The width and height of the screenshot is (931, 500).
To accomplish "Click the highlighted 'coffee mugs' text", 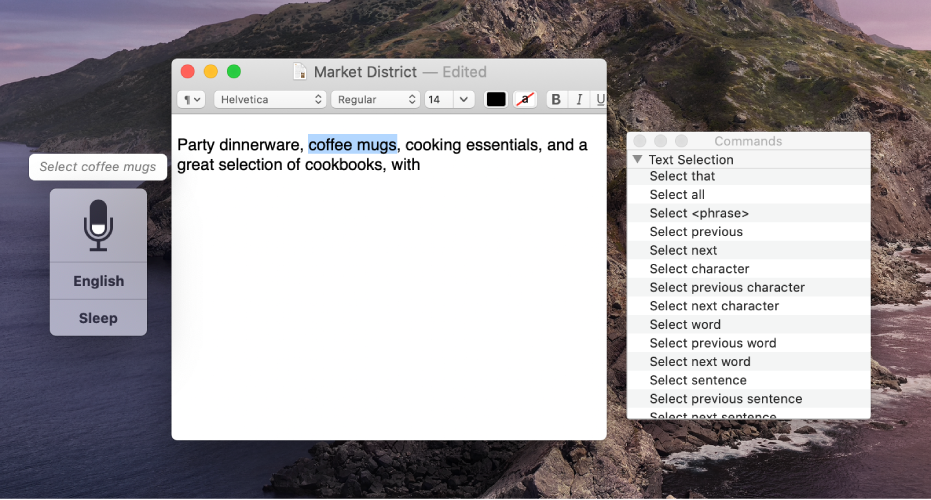I will 352,144.
